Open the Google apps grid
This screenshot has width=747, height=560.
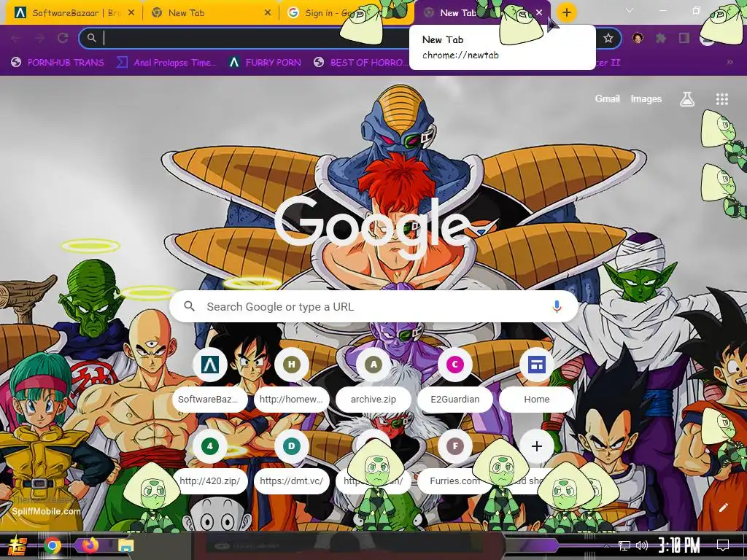coord(721,99)
